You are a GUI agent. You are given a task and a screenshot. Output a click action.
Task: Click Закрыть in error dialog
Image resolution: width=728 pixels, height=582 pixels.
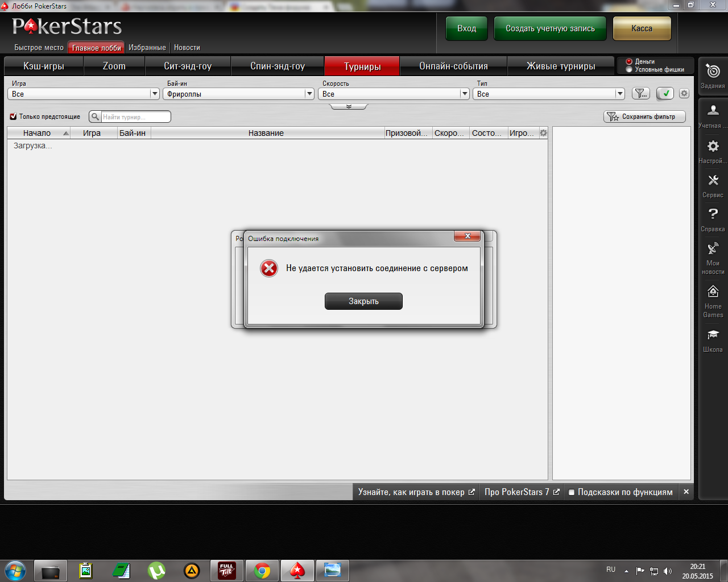363,301
